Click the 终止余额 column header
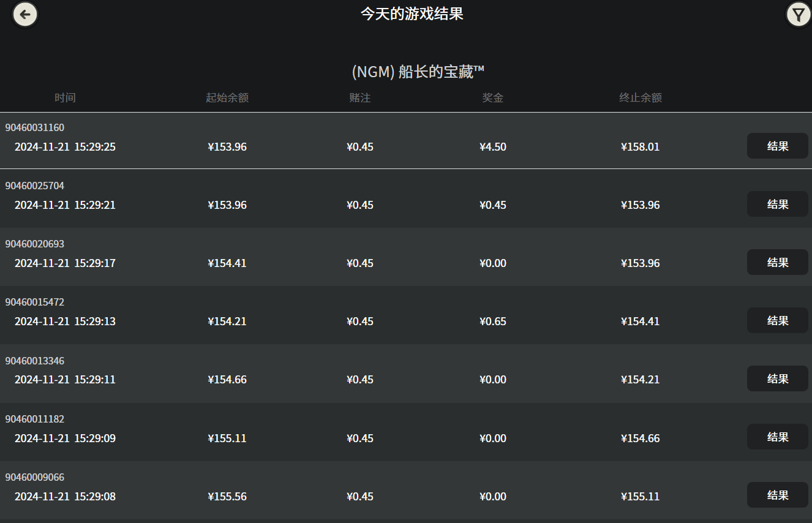The image size is (812, 523). pyautogui.click(x=640, y=97)
